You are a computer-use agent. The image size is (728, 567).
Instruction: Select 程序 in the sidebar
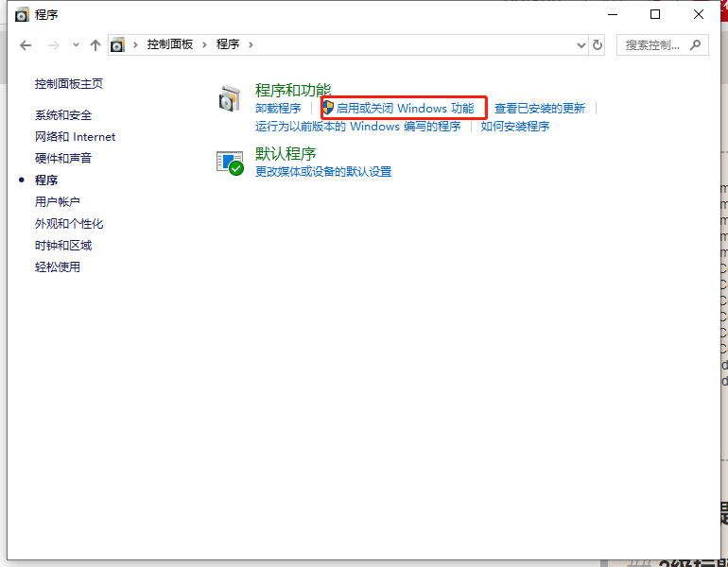pos(46,180)
